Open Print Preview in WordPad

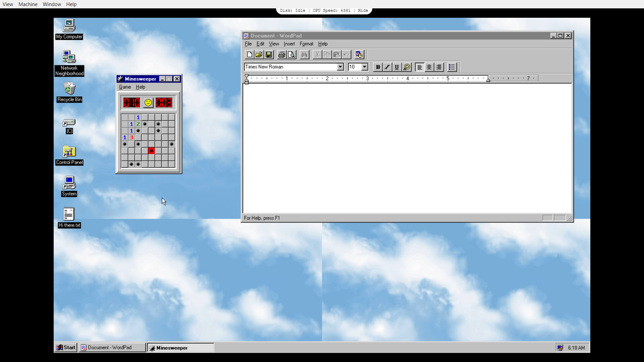(x=291, y=55)
